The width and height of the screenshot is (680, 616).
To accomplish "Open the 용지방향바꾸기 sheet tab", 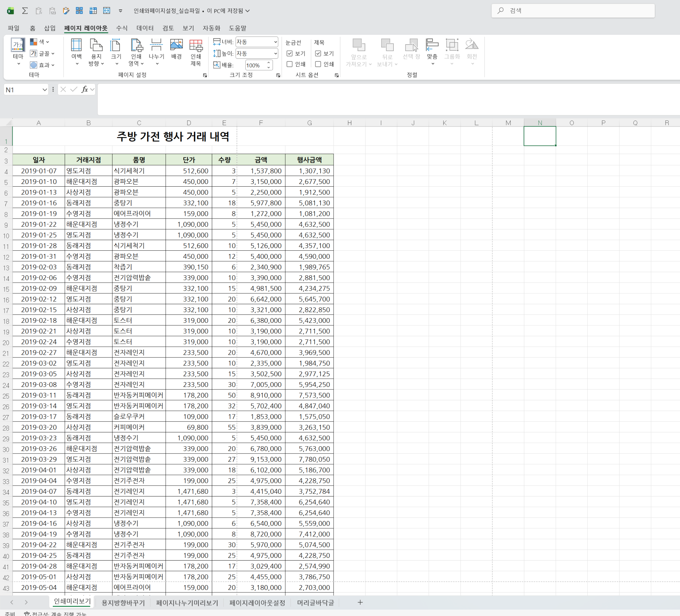I will (123, 602).
